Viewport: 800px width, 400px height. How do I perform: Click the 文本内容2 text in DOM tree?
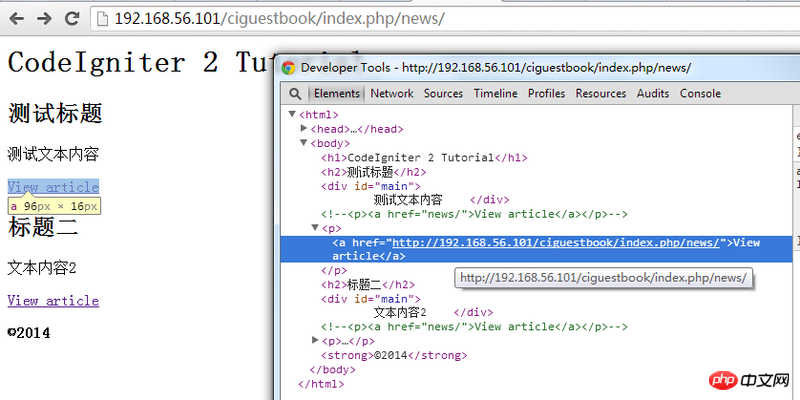coord(399,312)
